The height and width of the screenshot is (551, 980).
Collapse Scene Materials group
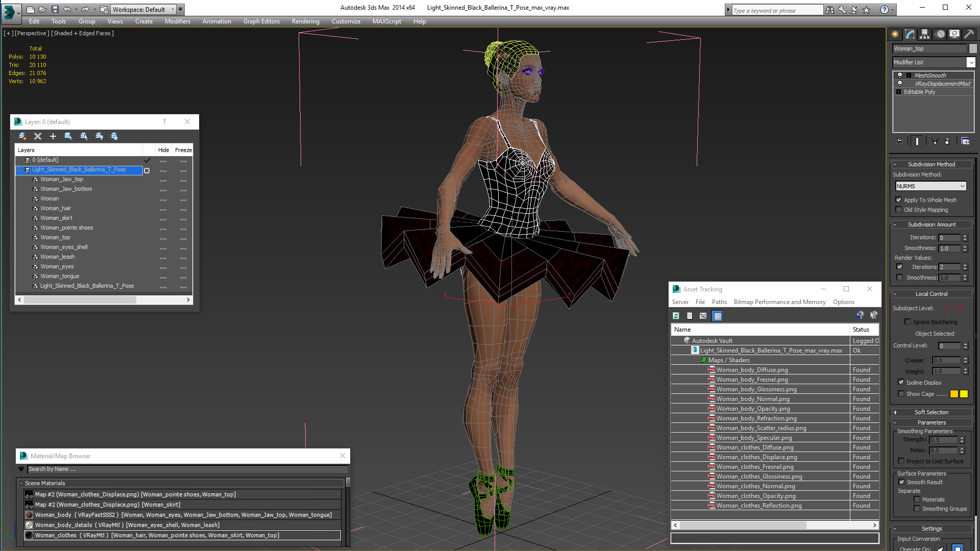21,483
